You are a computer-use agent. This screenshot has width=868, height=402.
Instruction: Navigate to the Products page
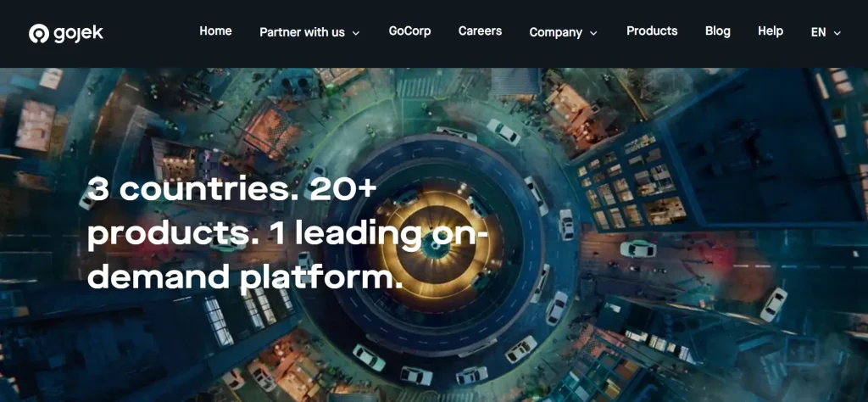click(652, 31)
